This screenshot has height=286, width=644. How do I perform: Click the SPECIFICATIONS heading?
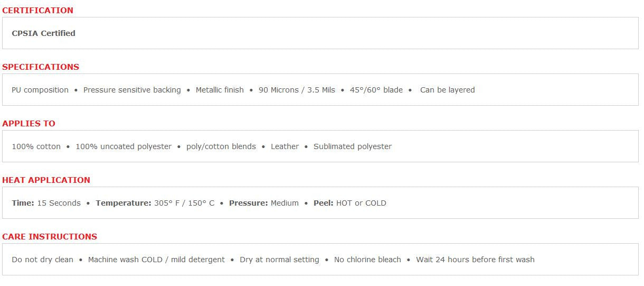coord(41,67)
